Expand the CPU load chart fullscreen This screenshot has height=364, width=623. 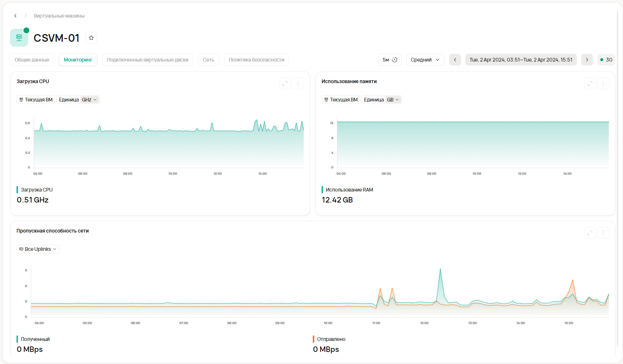(x=285, y=83)
